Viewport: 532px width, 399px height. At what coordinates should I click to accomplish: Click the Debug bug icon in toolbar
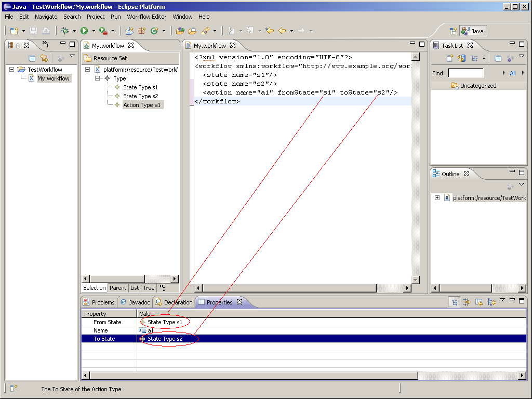[65, 31]
